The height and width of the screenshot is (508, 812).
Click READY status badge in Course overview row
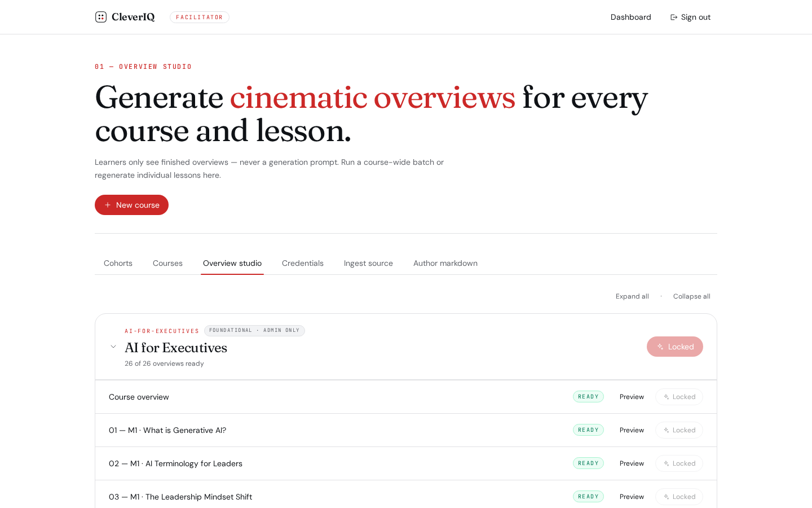[588, 397]
